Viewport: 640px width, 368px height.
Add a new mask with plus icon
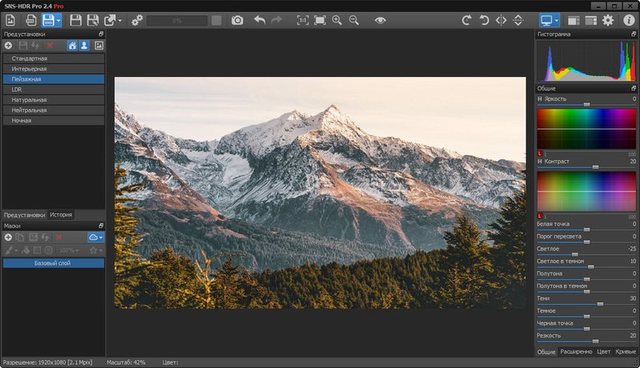[8, 237]
